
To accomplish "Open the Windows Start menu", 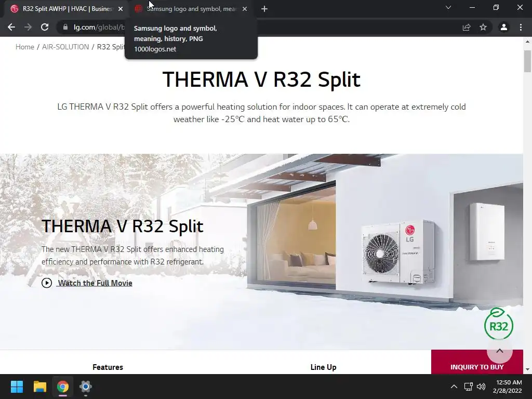I will point(17,387).
